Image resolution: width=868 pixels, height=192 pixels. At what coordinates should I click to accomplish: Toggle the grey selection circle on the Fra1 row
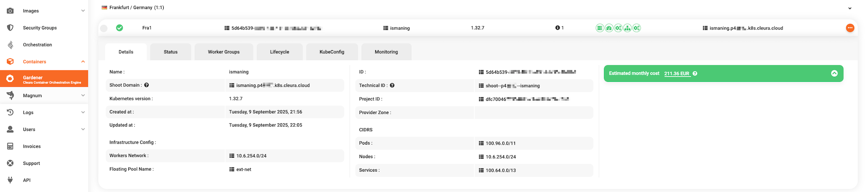(x=104, y=28)
